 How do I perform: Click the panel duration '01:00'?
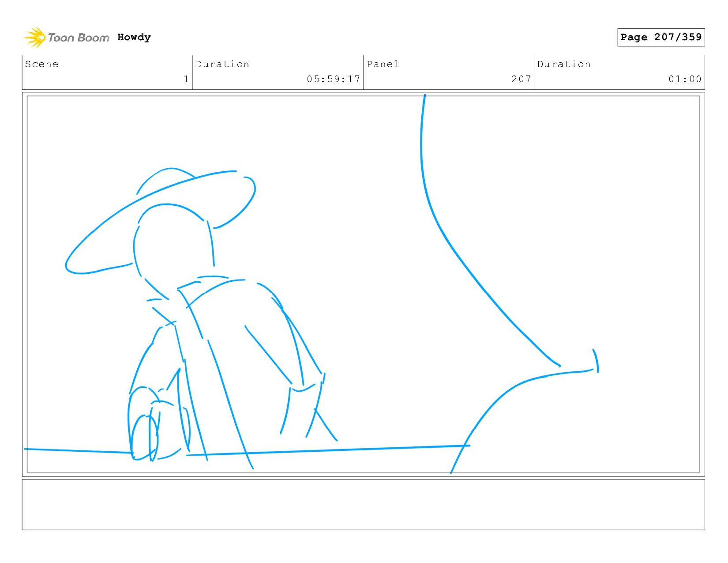click(x=685, y=79)
